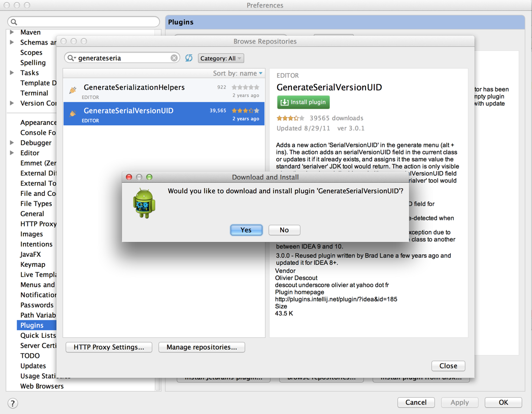Click the Download and Install dialog close button
Image resolution: width=532 pixels, height=414 pixels.
pyautogui.click(x=129, y=177)
